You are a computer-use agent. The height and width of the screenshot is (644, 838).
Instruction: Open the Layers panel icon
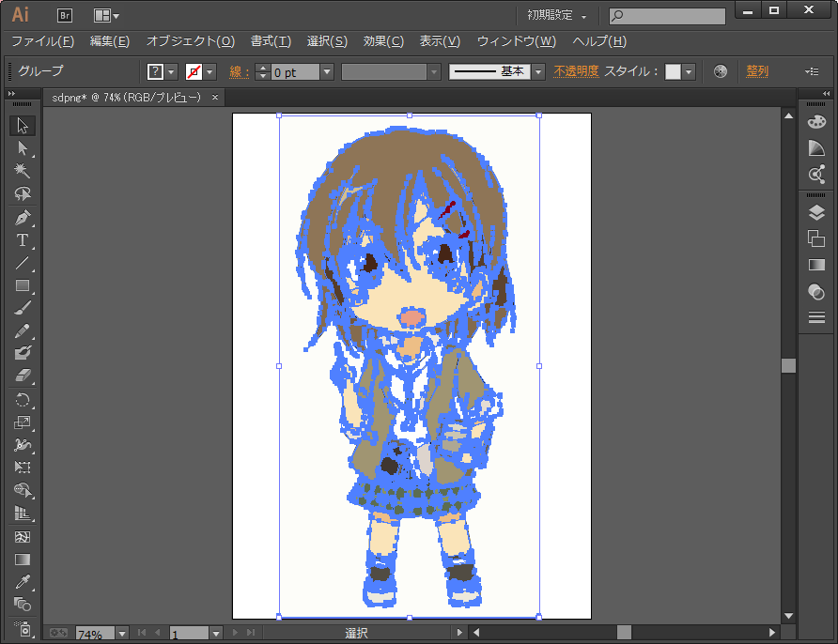tap(816, 213)
